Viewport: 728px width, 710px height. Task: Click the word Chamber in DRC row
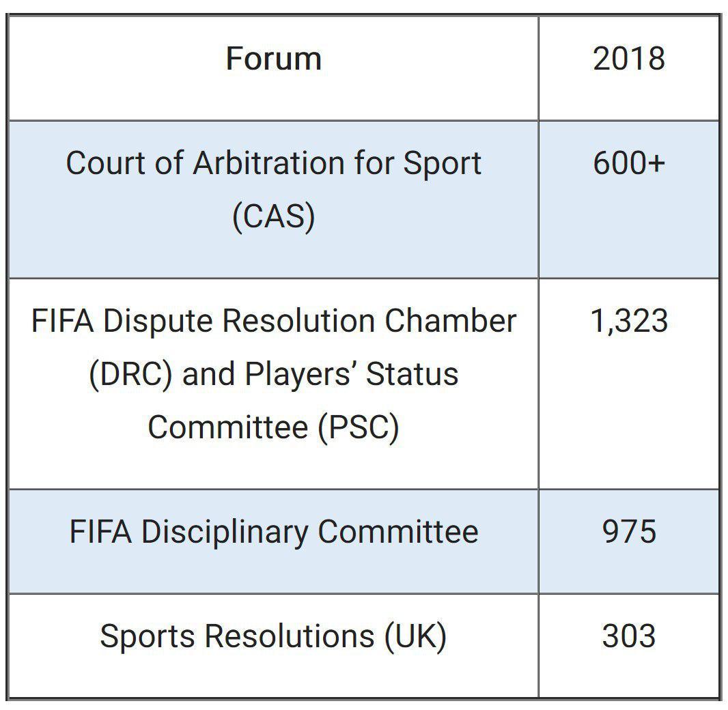(450, 321)
